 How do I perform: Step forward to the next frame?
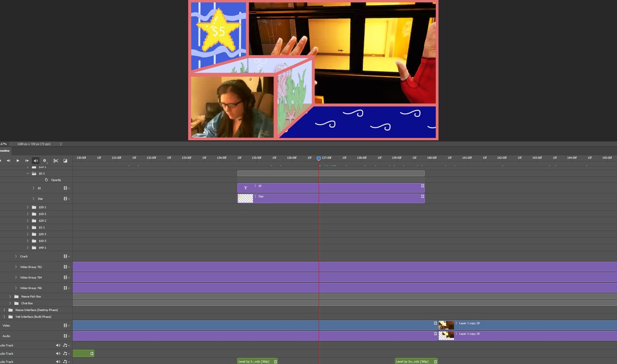pyautogui.click(x=27, y=161)
